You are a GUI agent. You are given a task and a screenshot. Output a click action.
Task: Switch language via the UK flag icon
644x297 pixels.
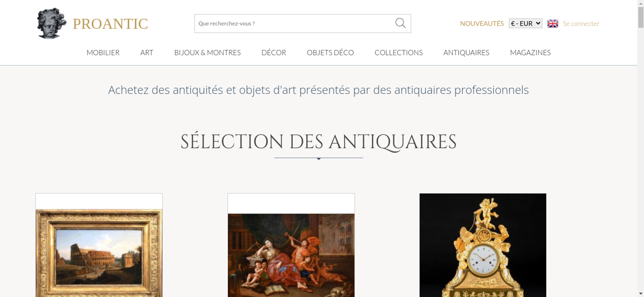coord(553,23)
